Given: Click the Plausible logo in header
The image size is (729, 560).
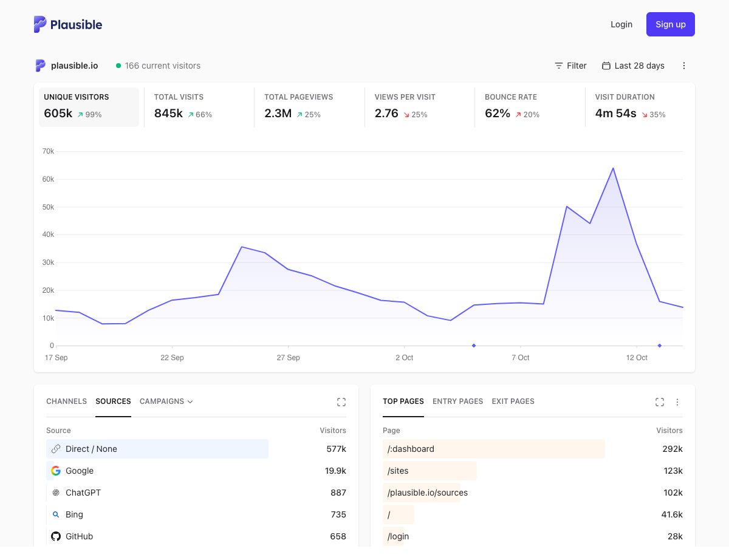Looking at the screenshot, I should (x=68, y=24).
